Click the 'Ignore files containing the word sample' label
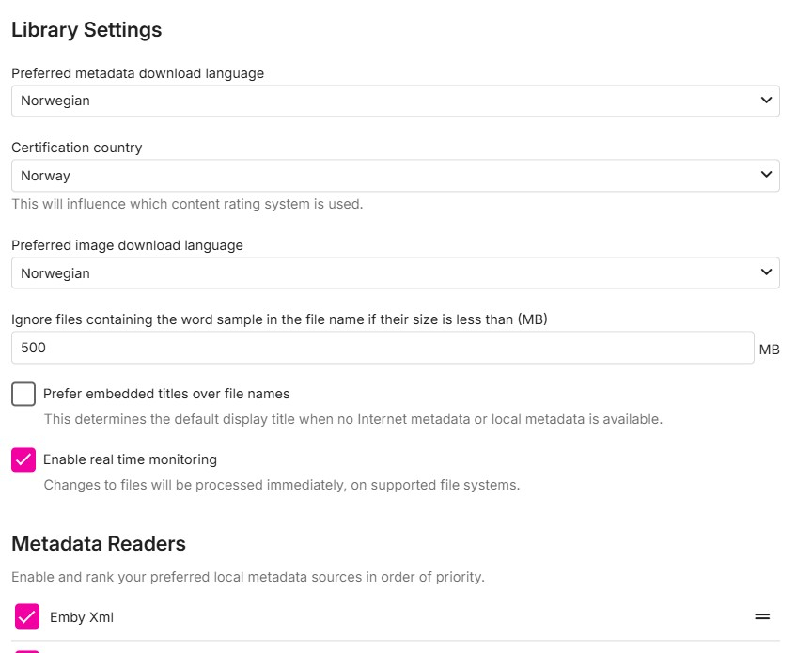The height and width of the screenshot is (653, 812). [x=279, y=319]
